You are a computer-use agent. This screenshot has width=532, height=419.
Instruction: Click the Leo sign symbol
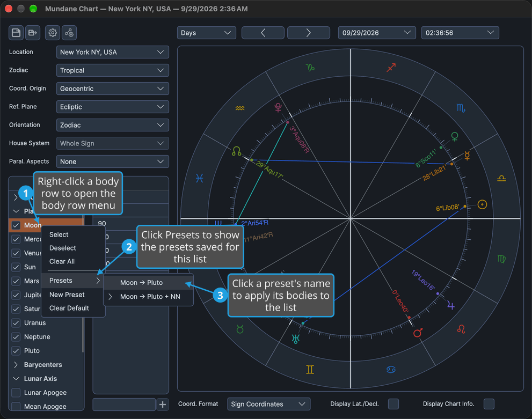pyautogui.click(x=461, y=329)
